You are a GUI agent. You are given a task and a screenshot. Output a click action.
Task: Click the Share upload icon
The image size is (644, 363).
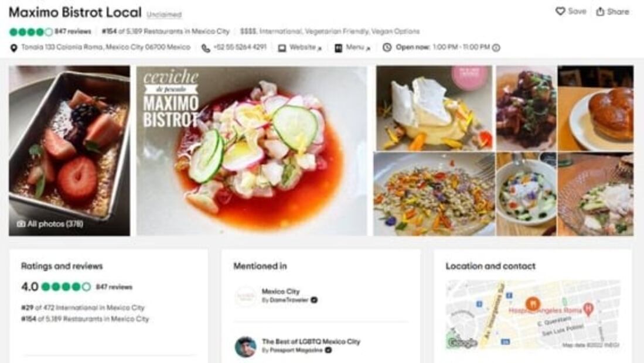[x=600, y=12]
